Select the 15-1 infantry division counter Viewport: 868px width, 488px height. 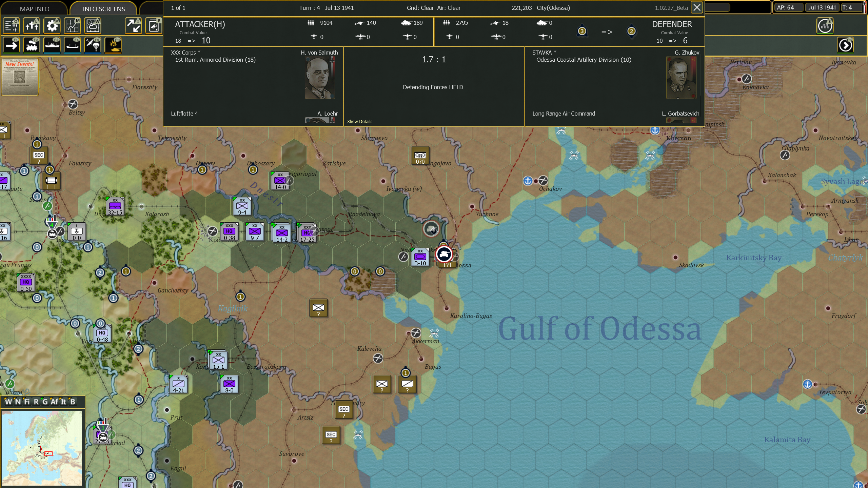coord(218,360)
